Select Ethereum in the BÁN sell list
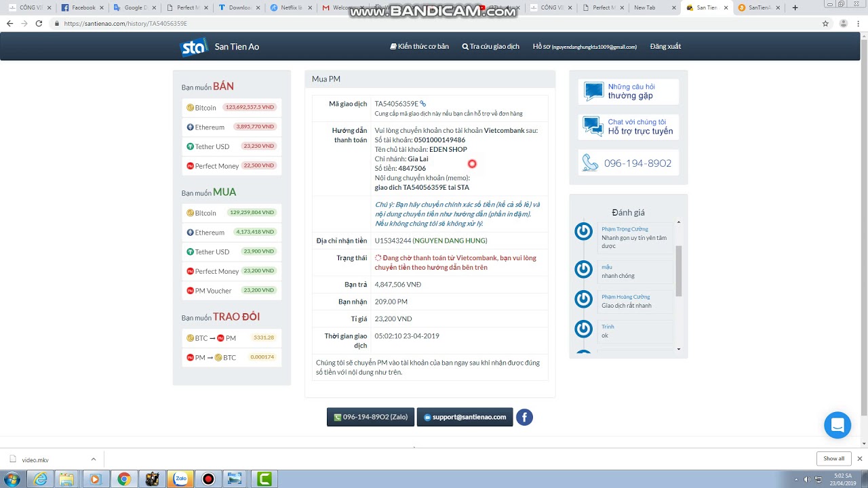868x488 pixels. (231, 127)
